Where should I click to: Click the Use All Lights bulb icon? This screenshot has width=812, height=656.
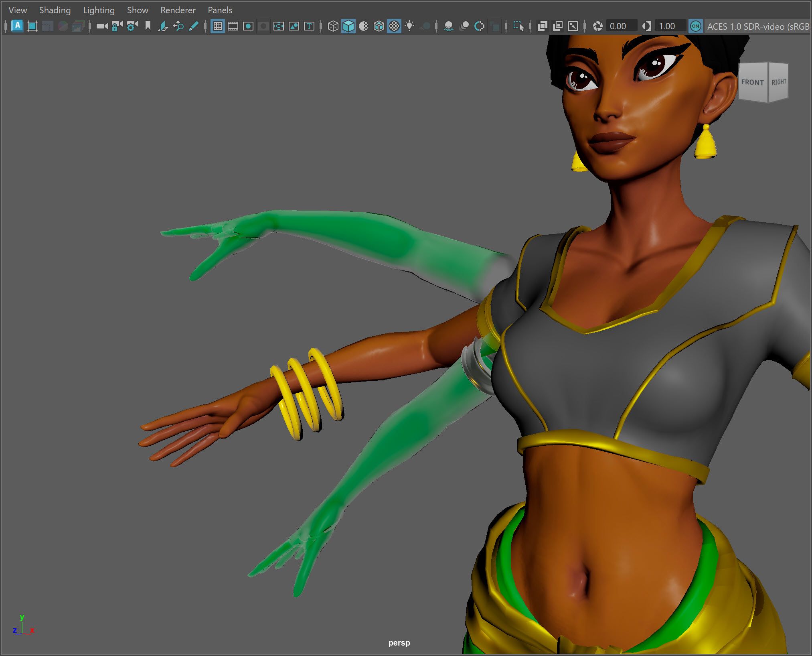tap(409, 26)
